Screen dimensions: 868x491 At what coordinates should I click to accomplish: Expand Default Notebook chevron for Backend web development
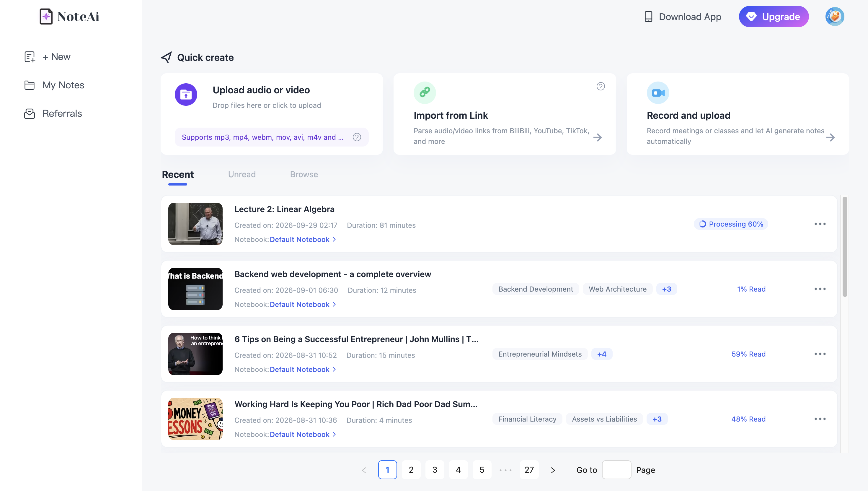(x=334, y=305)
